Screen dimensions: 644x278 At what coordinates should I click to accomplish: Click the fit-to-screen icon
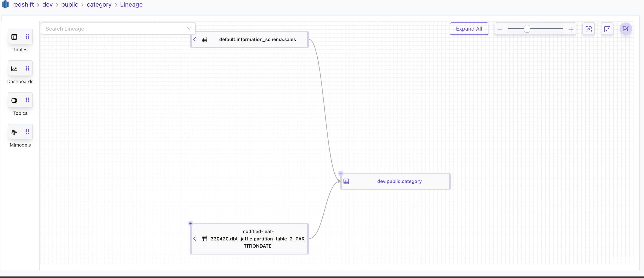click(x=607, y=29)
